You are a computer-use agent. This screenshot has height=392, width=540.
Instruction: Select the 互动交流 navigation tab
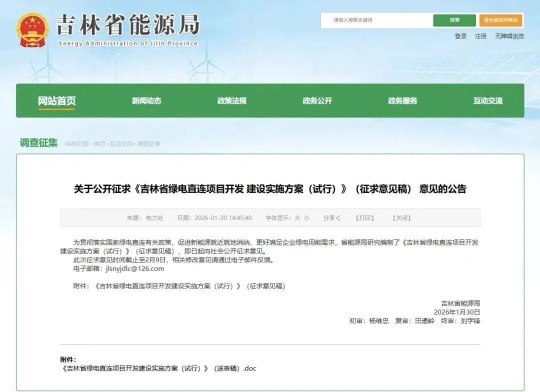tap(487, 101)
